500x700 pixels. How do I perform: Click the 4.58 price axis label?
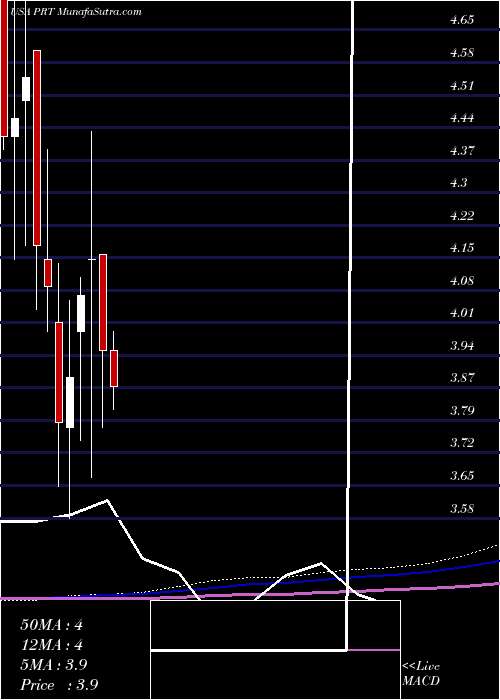[462, 53]
